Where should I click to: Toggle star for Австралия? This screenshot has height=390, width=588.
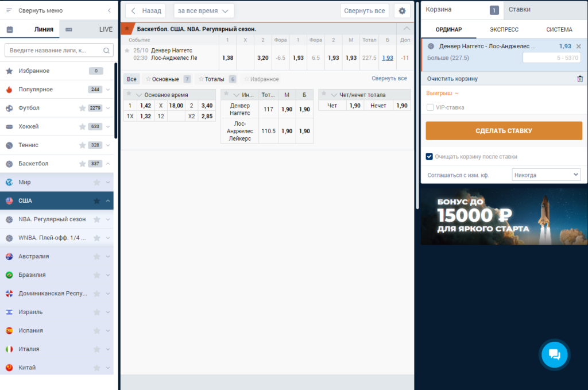96,257
